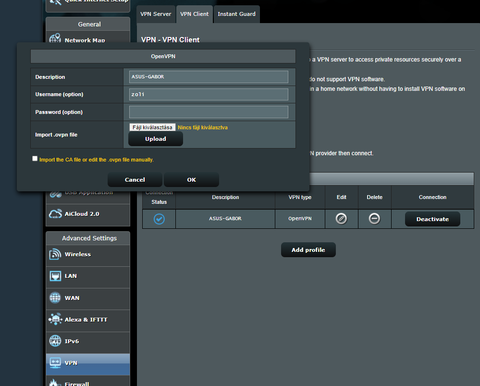The height and width of the screenshot is (386, 480).
Task: Switch to the Instant Guard tab
Action: (237, 14)
